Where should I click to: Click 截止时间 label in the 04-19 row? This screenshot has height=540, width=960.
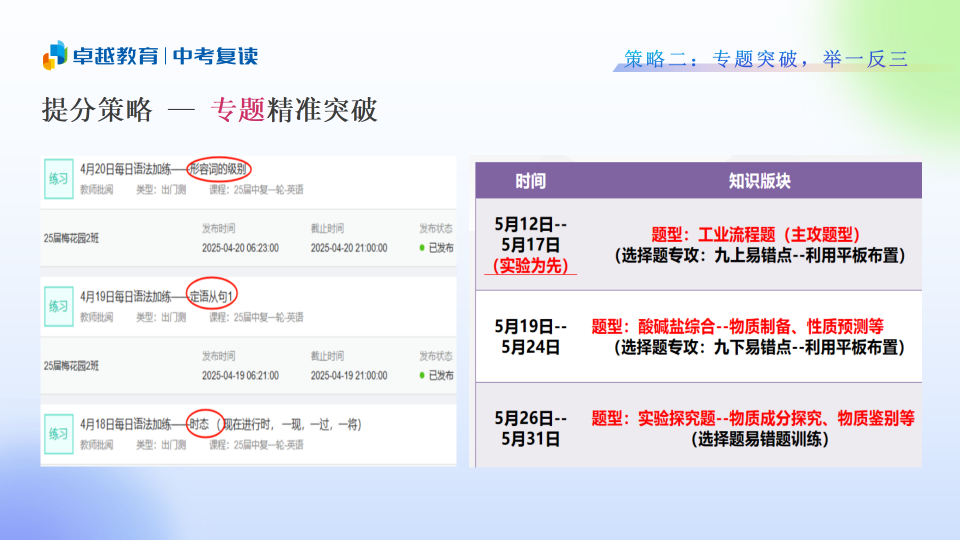tap(327, 356)
